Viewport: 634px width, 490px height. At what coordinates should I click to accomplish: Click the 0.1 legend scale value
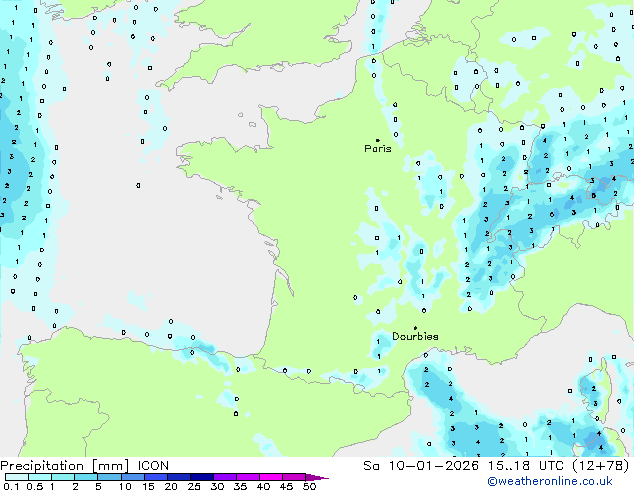point(11,486)
